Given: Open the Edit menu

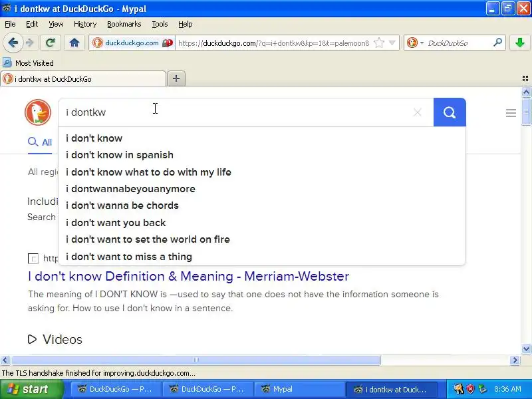Looking at the screenshot, I should (32, 24).
